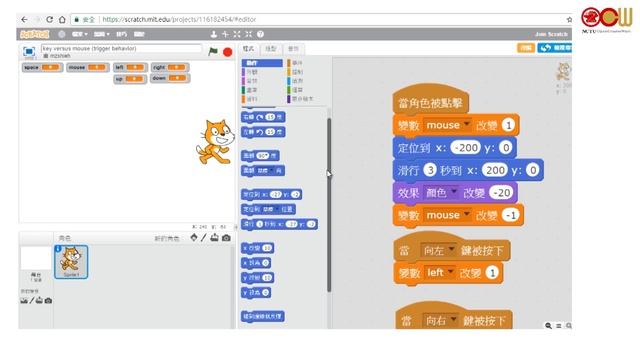Upload a sprite from file icon
Image resolution: width=640 pixels, height=360 pixels.
(x=214, y=238)
